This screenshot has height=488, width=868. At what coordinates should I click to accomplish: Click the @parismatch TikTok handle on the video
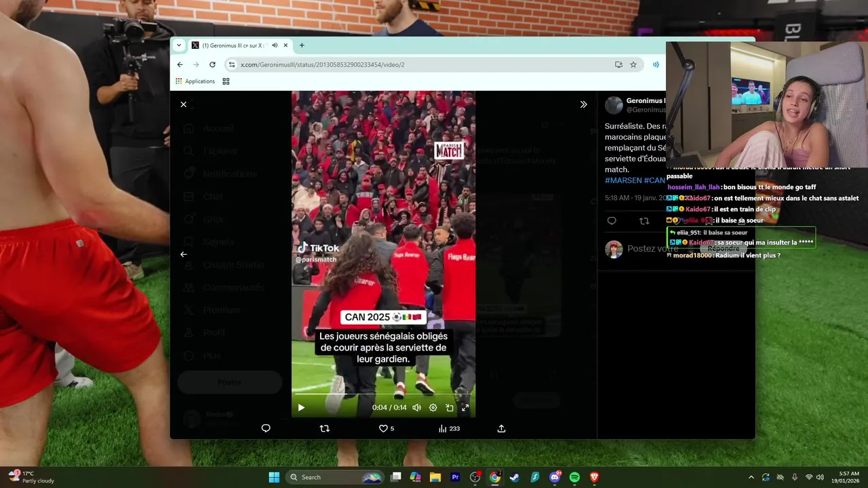(317, 259)
